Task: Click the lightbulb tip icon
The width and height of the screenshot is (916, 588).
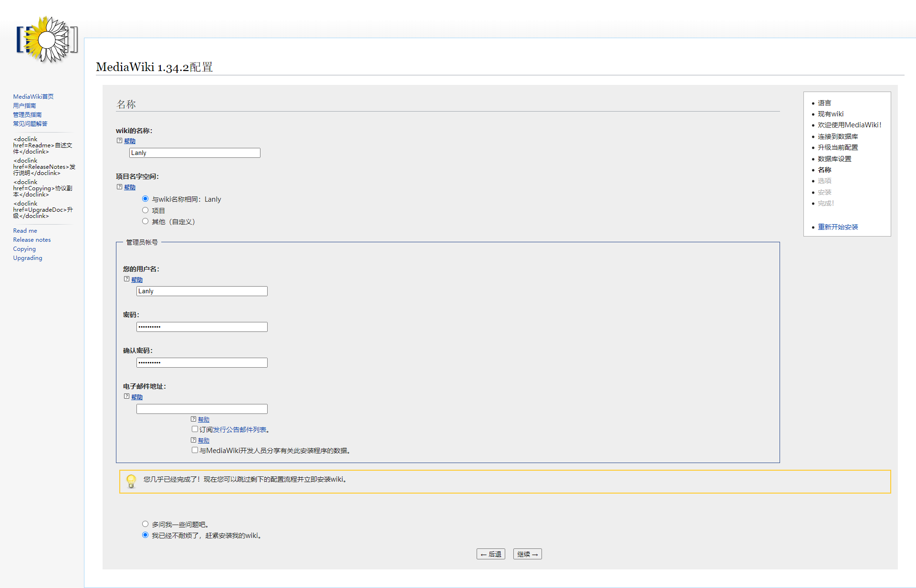Action: coord(131,481)
